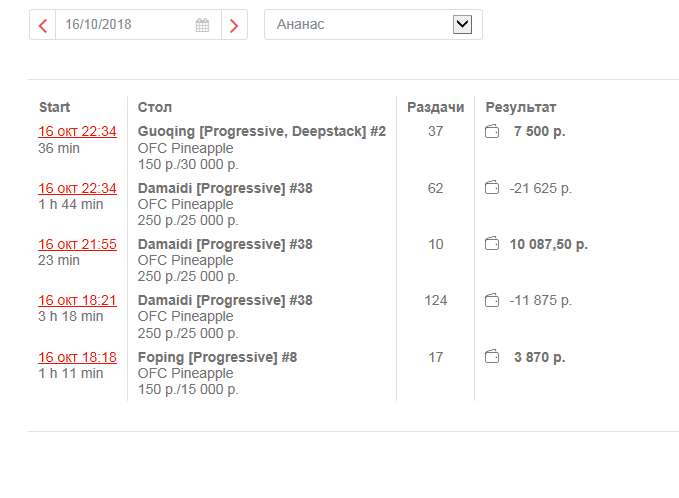Screen dimensions: 679x498
Task: Open 16 окт 22:34 link lasting 1 h 44 min
Action: click(77, 188)
